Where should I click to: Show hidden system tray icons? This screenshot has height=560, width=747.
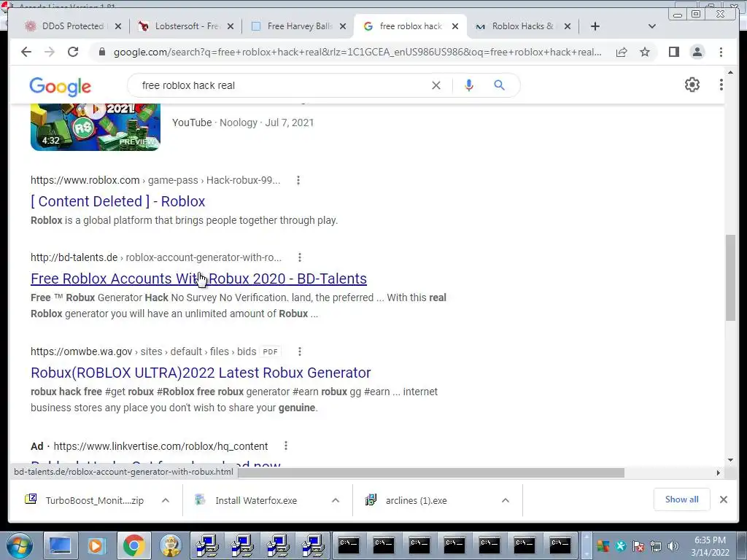point(587,545)
